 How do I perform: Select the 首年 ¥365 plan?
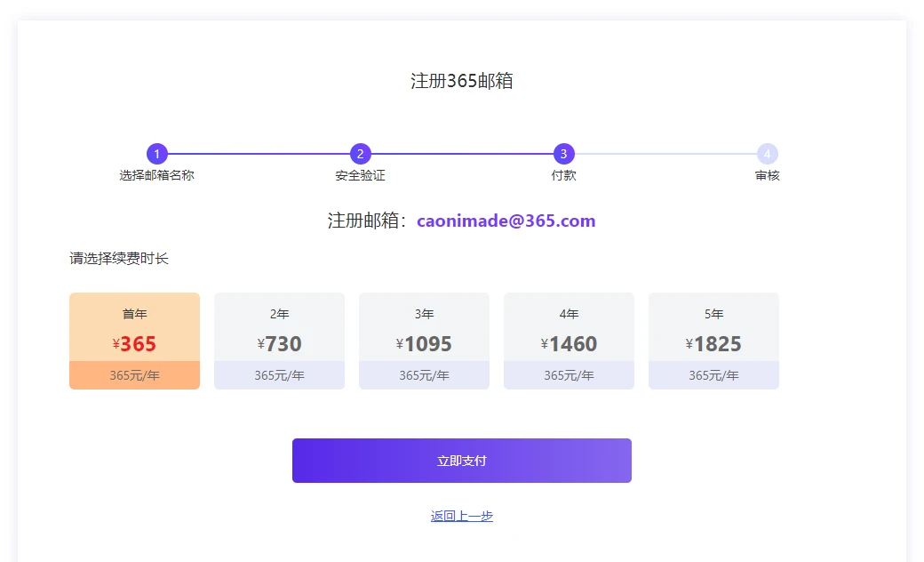[x=134, y=341]
